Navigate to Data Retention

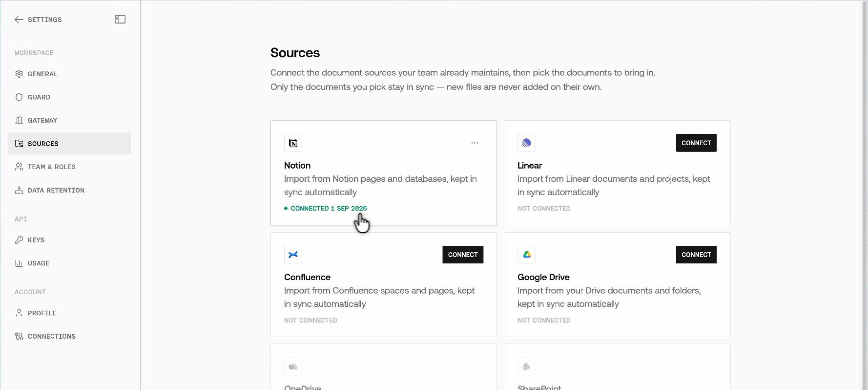coord(69,190)
